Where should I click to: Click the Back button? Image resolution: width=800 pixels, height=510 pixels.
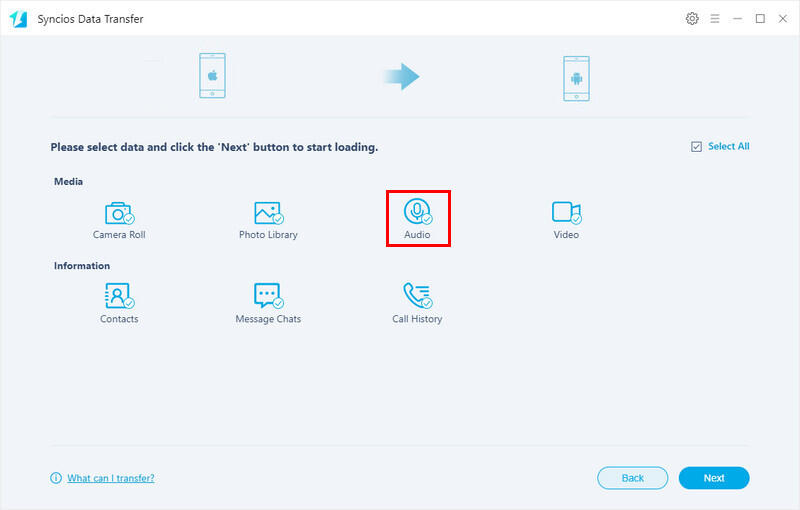coord(632,478)
